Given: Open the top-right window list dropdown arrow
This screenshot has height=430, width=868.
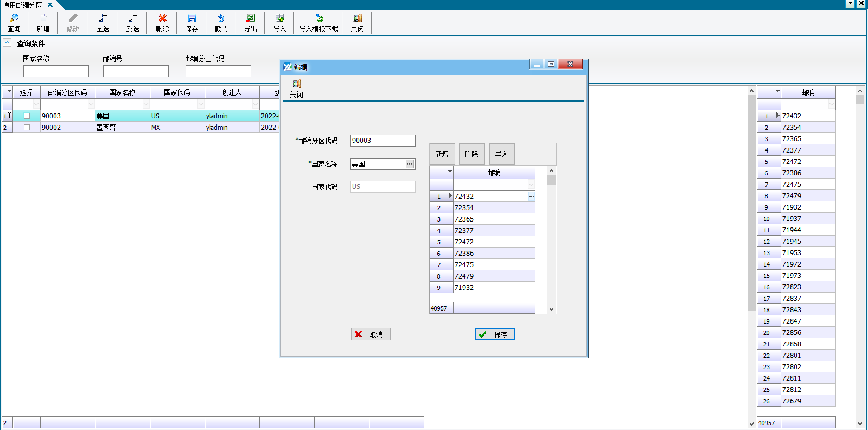Looking at the screenshot, I should [851, 3].
